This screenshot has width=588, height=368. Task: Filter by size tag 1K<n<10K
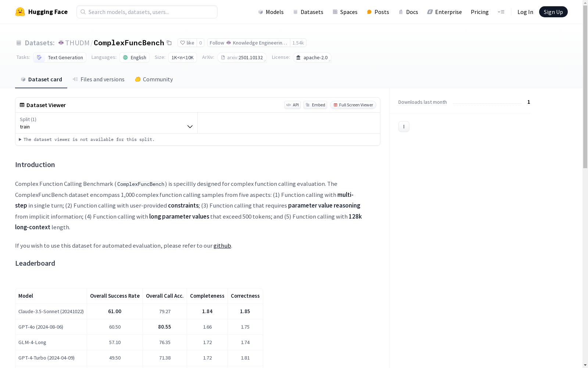pyautogui.click(x=183, y=57)
